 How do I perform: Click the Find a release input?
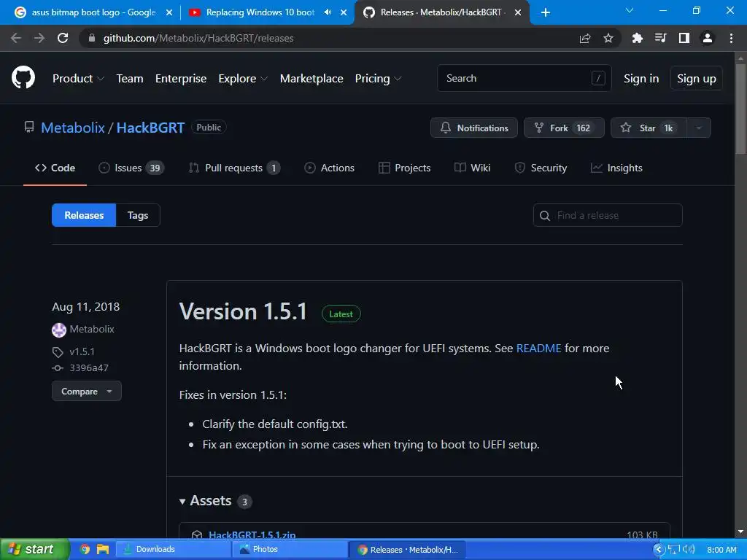click(608, 215)
